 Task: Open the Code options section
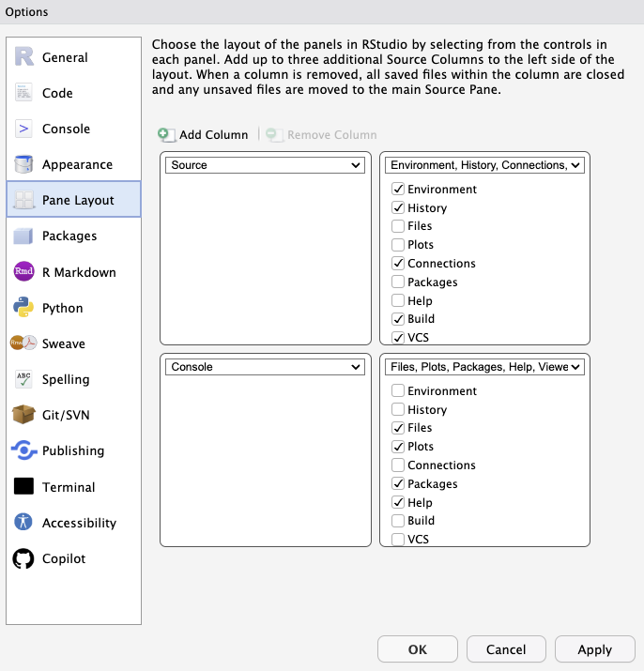point(73,93)
